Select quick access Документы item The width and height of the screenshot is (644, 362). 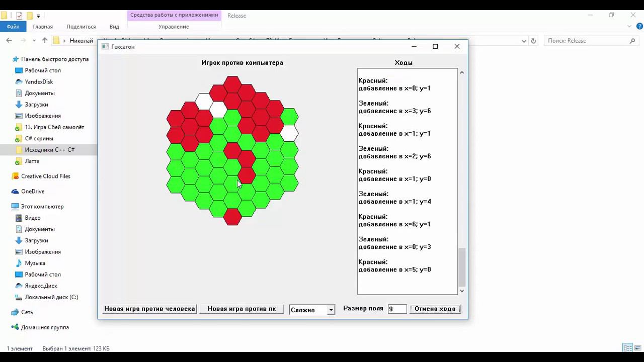click(x=40, y=93)
